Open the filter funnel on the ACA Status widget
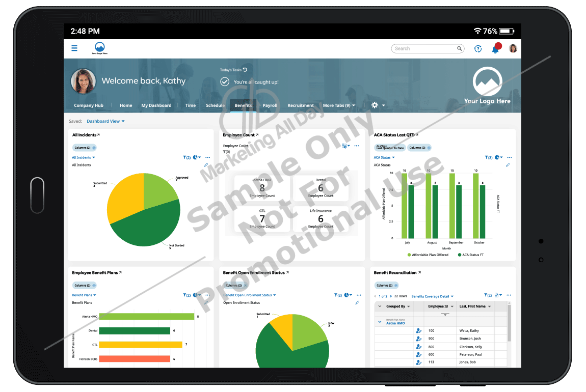The image size is (586, 392). click(488, 157)
